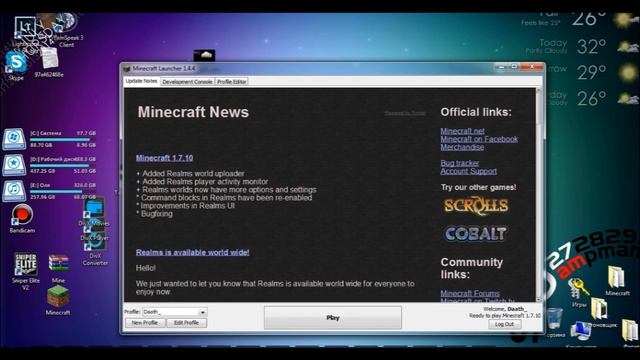640x360 pixels.
Task: Click the New Profile button
Action: pos(145,323)
